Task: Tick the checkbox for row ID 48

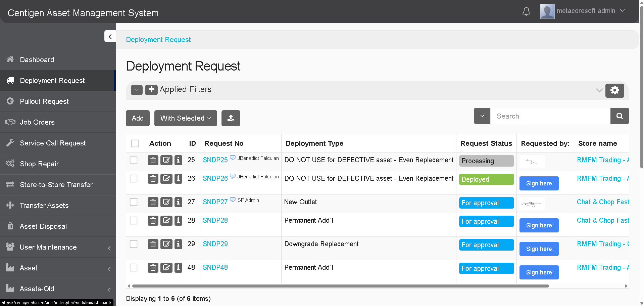Action: coord(134,268)
